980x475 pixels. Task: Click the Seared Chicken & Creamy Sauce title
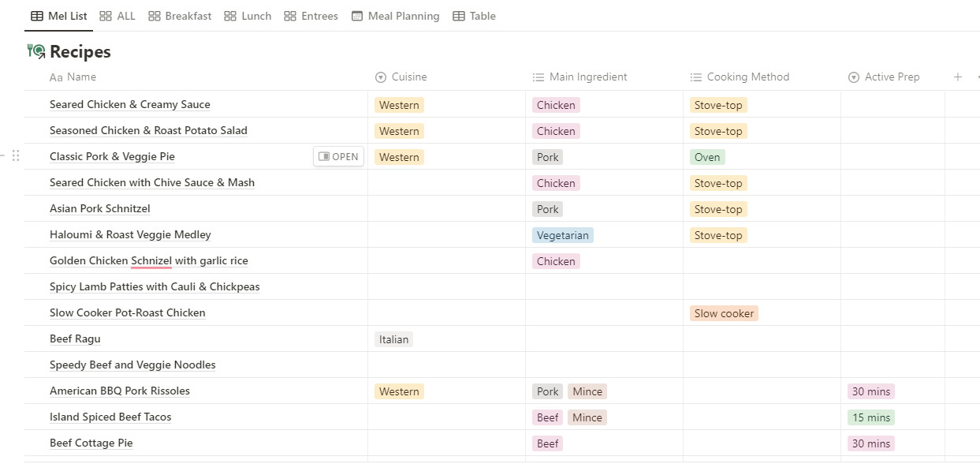[130, 104]
